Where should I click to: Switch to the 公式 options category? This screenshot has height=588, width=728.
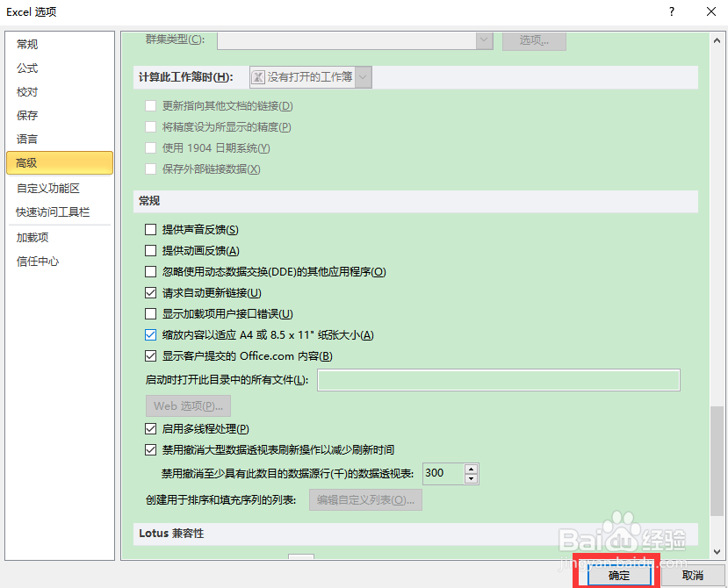pyautogui.click(x=26, y=68)
